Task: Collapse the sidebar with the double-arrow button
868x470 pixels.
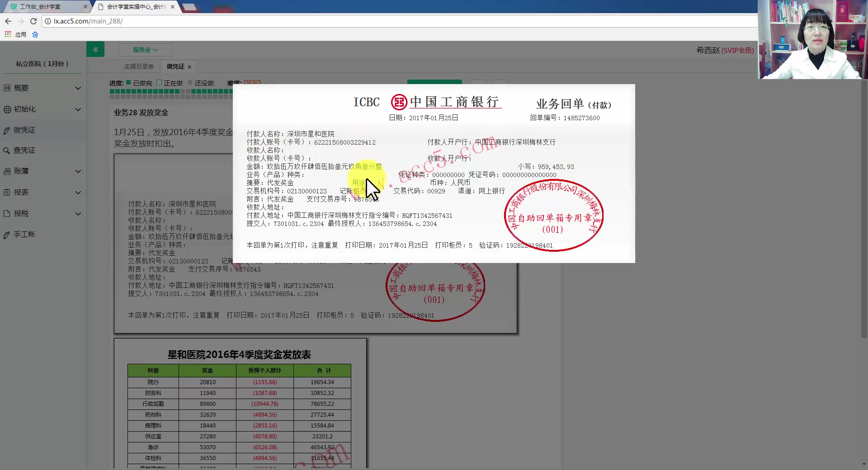Action: click(95, 50)
